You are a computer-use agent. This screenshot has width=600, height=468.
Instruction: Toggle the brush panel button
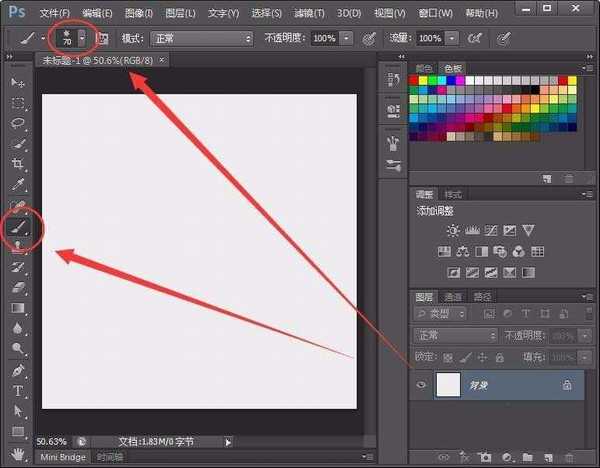click(x=100, y=38)
